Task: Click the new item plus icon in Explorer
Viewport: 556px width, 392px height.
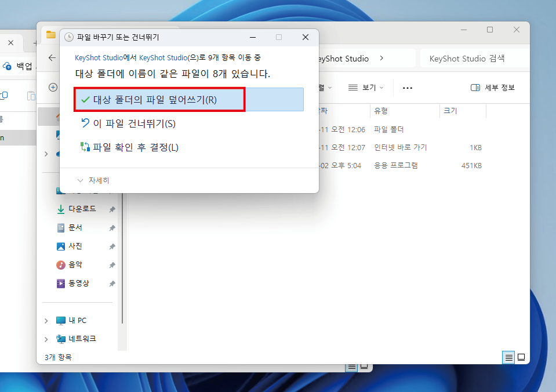Action: point(53,87)
